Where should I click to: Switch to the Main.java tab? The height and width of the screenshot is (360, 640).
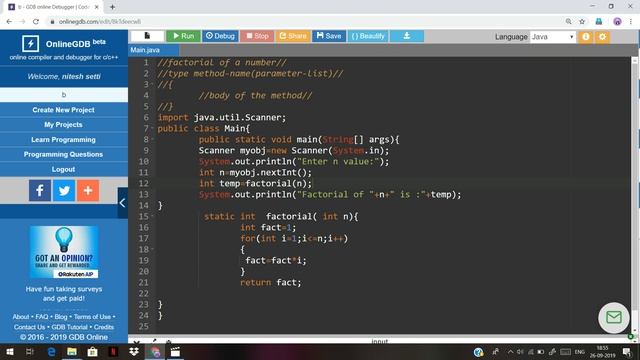(153, 50)
